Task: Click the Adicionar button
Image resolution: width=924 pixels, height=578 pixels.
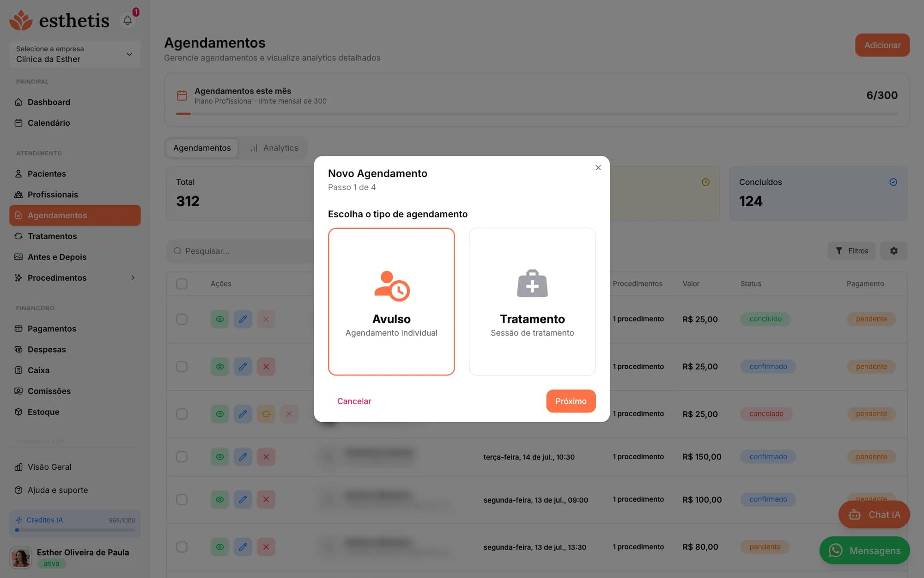Action: [x=882, y=45]
